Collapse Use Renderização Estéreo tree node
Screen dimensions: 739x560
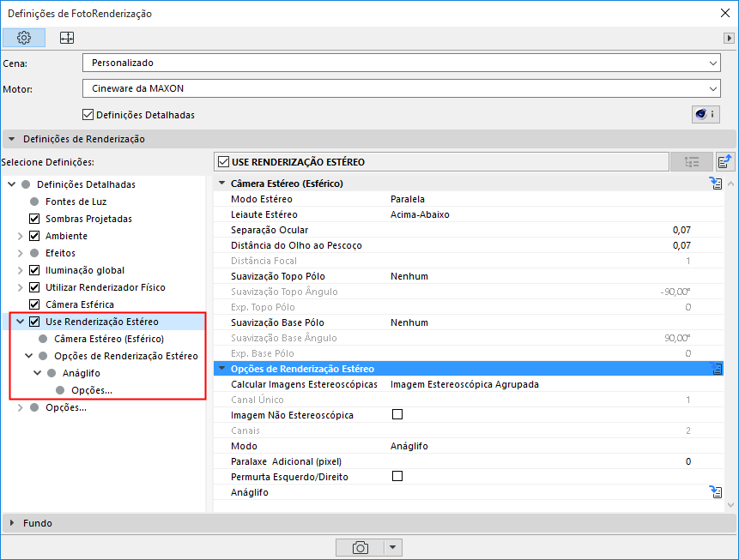coord(21,322)
